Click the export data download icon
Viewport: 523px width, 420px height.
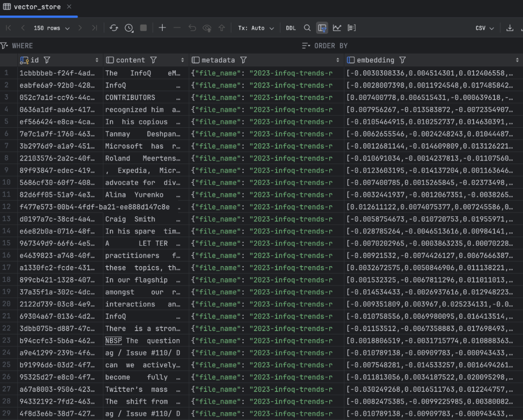pyautogui.click(x=509, y=28)
